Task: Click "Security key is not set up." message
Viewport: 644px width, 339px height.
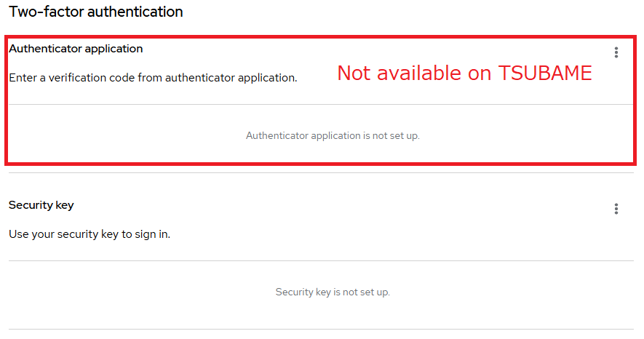Action: coord(333,292)
